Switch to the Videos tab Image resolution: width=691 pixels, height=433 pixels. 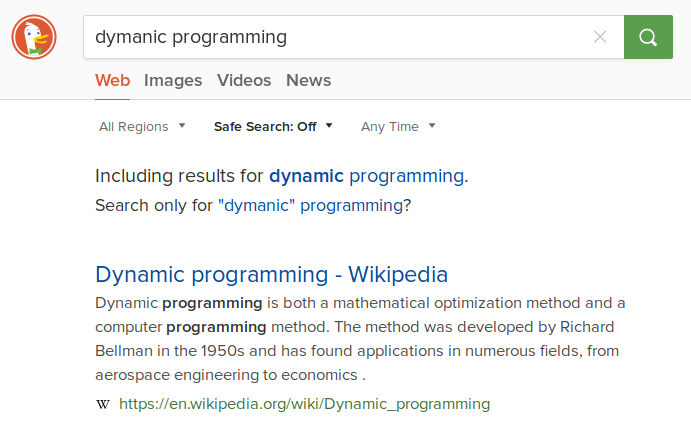click(244, 81)
